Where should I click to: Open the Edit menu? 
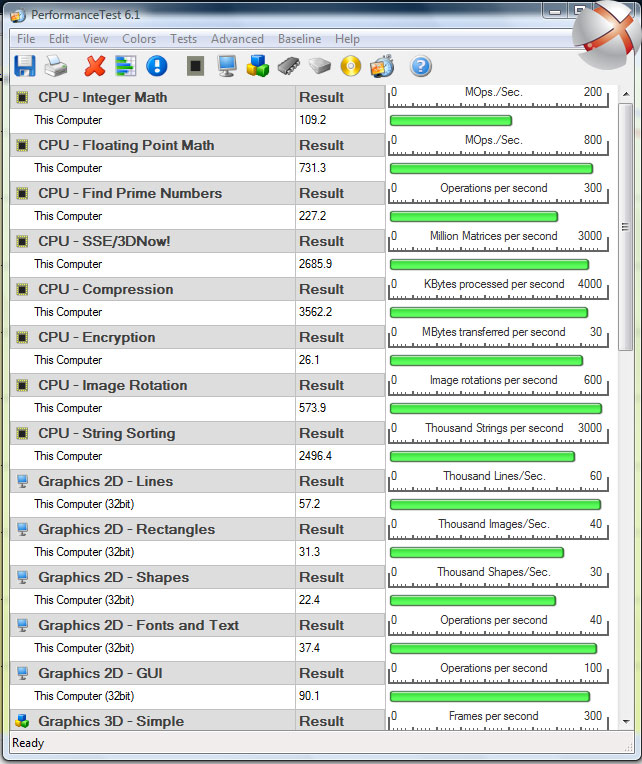(59, 39)
